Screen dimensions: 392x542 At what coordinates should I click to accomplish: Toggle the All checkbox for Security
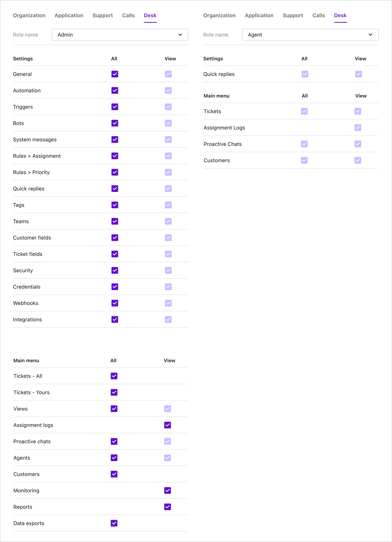114,270
